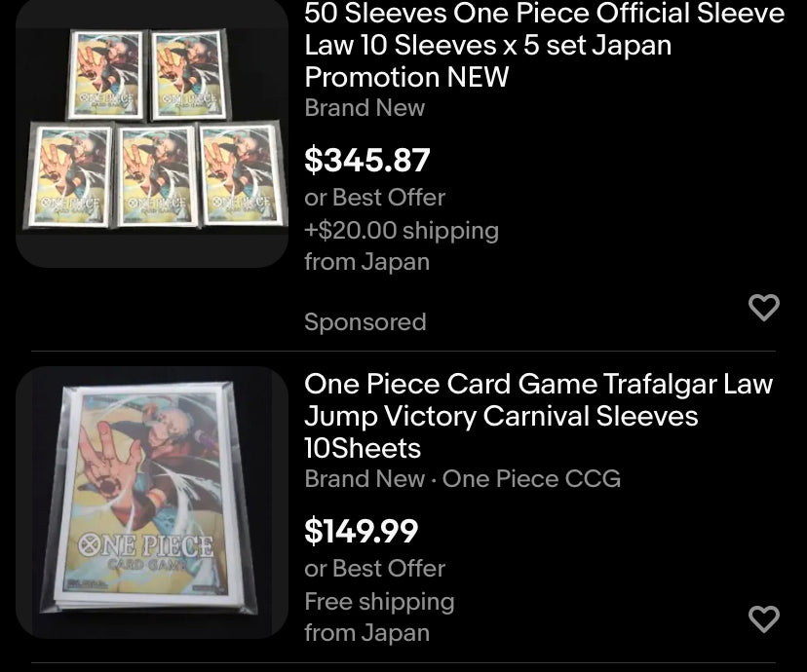The height and width of the screenshot is (672, 807).
Task: Click "Brand New" under the 50 Sleeves title
Action: 365,107
